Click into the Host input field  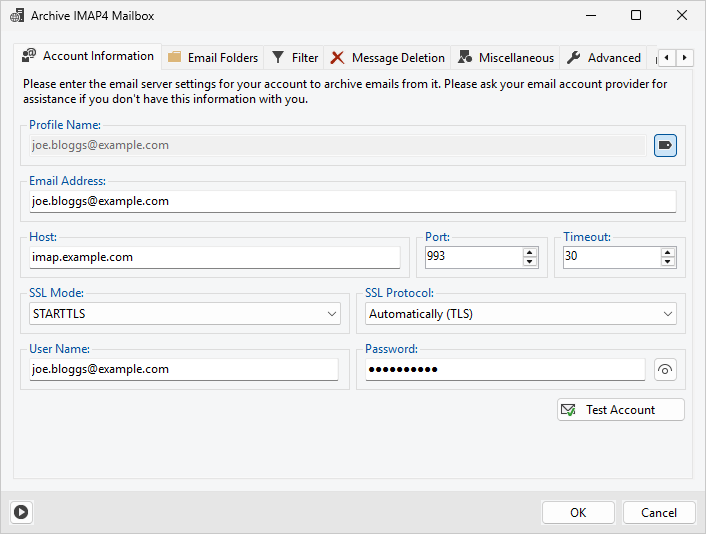(214, 257)
